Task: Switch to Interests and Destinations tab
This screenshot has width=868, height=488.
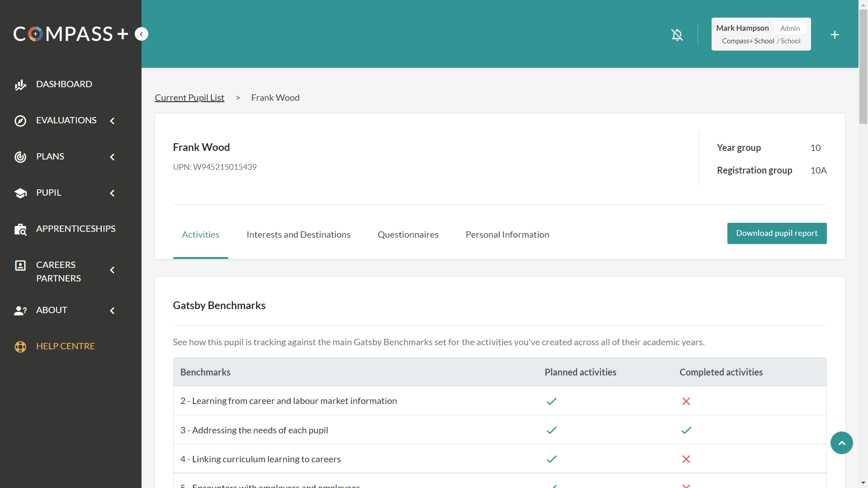Action: (298, 235)
